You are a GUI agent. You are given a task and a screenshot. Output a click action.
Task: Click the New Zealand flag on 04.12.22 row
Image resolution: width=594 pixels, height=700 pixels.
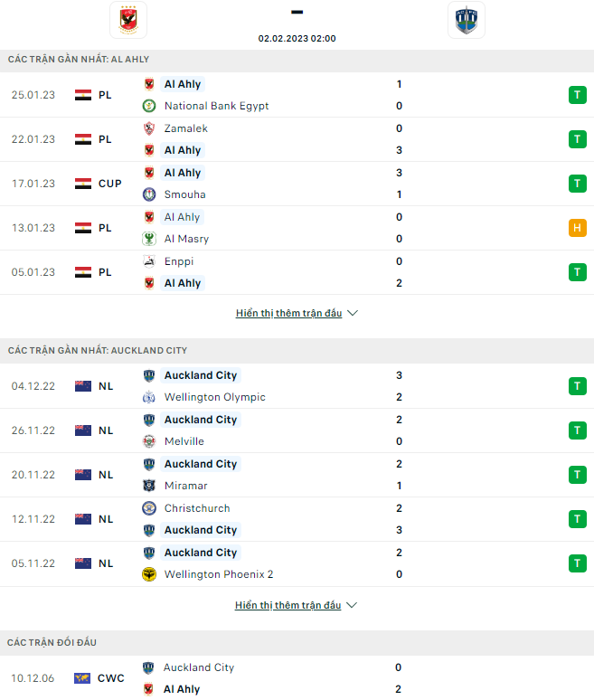click(83, 386)
